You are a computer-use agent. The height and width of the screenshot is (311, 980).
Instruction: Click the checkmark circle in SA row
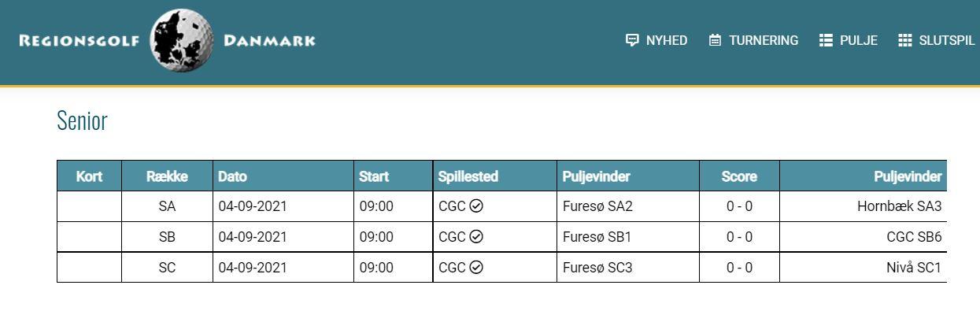point(476,206)
